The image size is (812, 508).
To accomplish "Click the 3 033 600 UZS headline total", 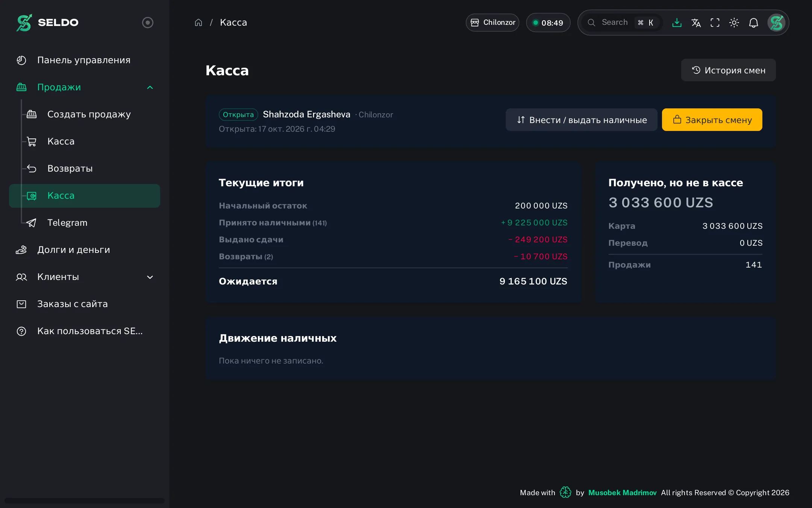I will pyautogui.click(x=661, y=202).
